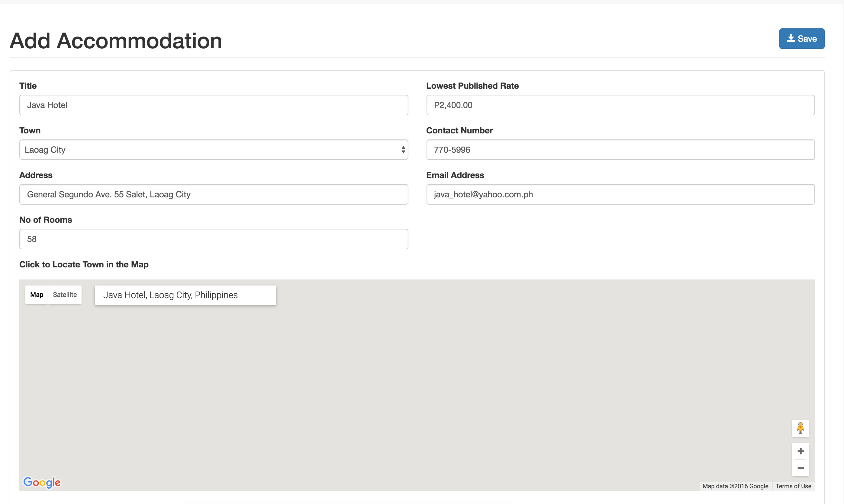Click the Map data ©2016 Google text
The width and height of the screenshot is (844, 504).
[735, 486]
